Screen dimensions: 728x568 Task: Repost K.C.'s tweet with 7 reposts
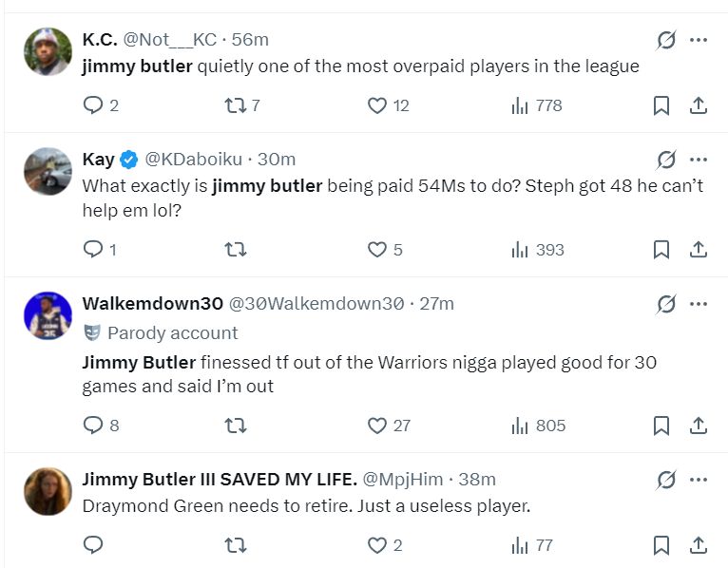(x=234, y=105)
